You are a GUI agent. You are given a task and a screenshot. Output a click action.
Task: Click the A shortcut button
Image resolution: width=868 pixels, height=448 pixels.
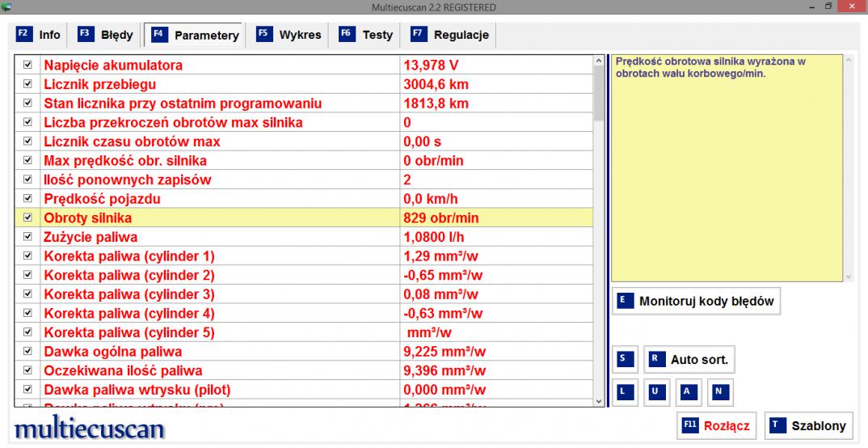point(687,391)
